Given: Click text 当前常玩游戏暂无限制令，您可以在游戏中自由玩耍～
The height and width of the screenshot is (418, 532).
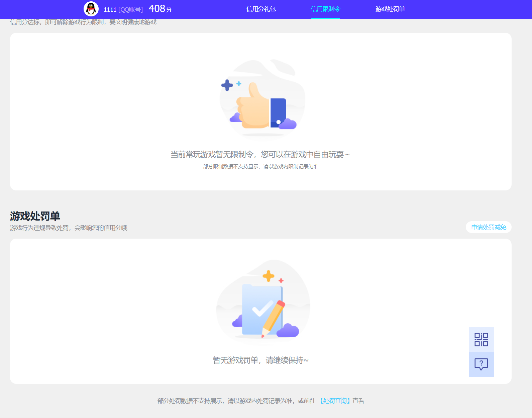Looking at the screenshot, I should coord(260,154).
